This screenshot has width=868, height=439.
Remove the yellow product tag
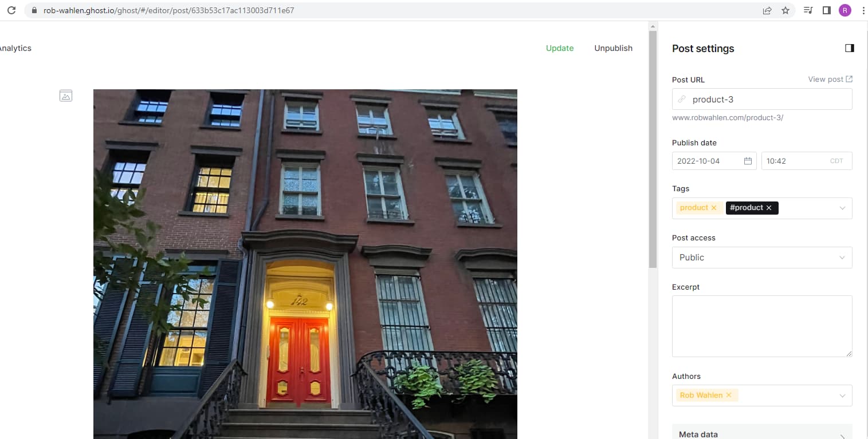[713, 208]
